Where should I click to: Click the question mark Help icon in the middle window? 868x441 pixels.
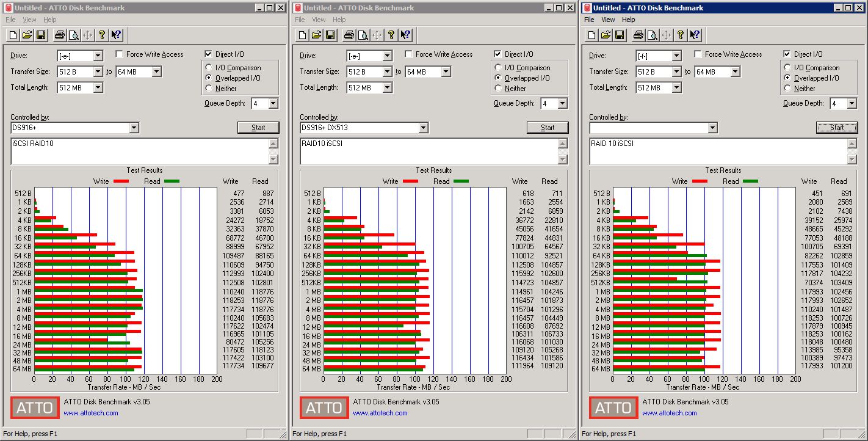[391, 35]
